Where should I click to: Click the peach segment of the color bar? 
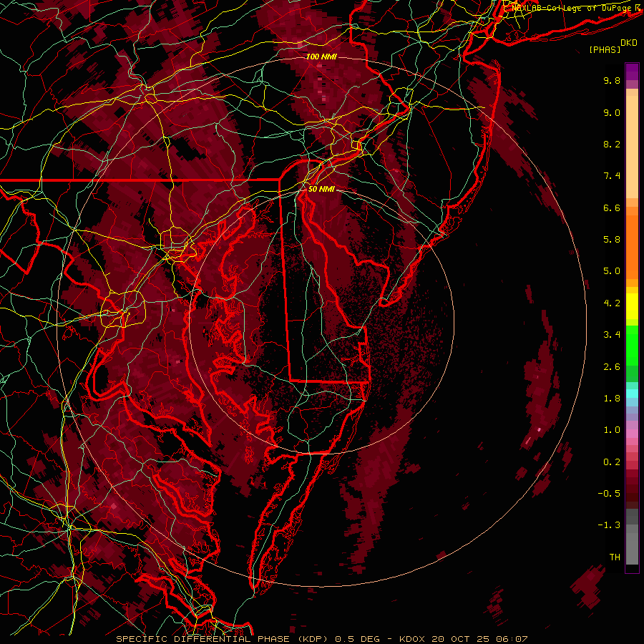tap(632, 148)
